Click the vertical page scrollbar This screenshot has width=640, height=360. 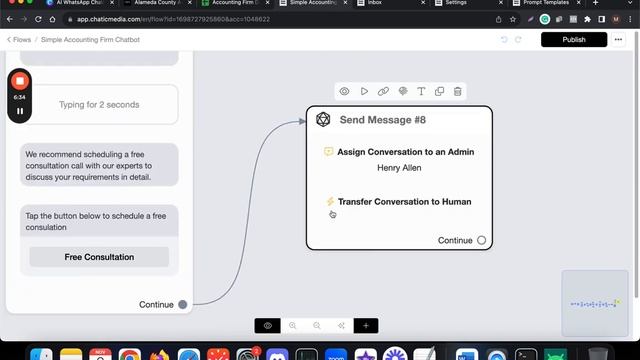tap(636, 163)
